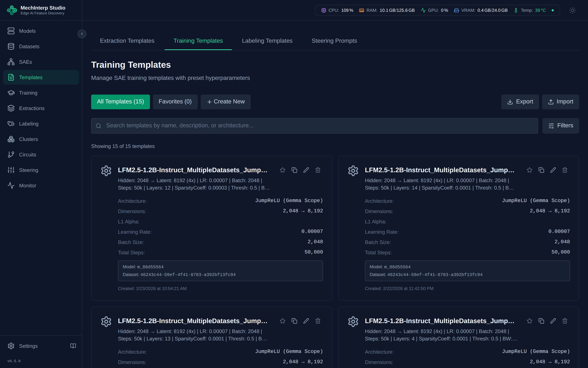Click 'Showing 15 of 15 templates' text
The width and height of the screenshot is (588, 368).
(123, 146)
